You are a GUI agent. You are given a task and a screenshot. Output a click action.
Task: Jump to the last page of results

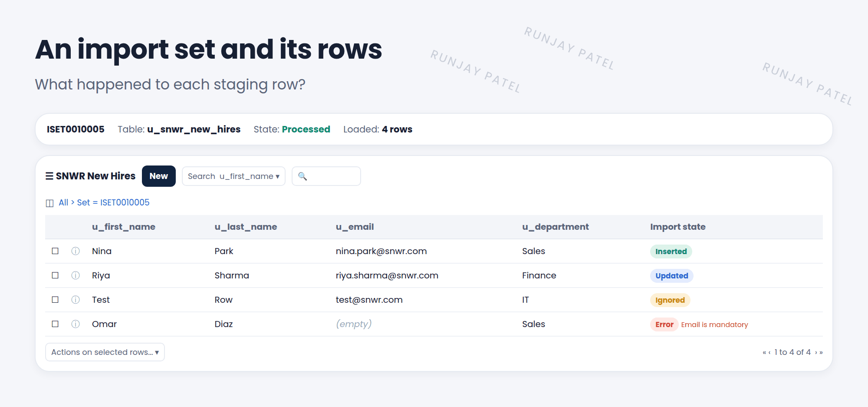[821, 352]
